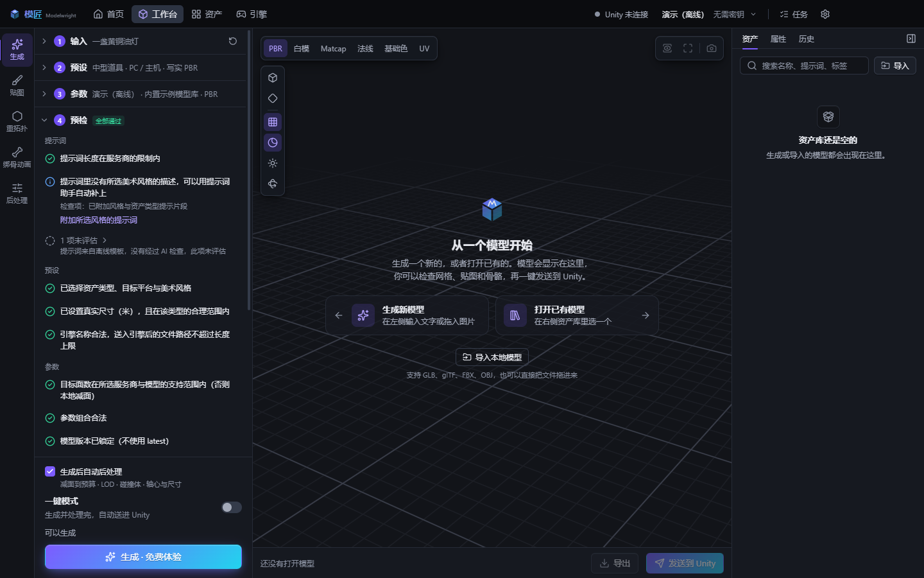Expand the 1 项未评估 item
Image resolution: width=924 pixels, height=578 pixels.
[83, 240]
